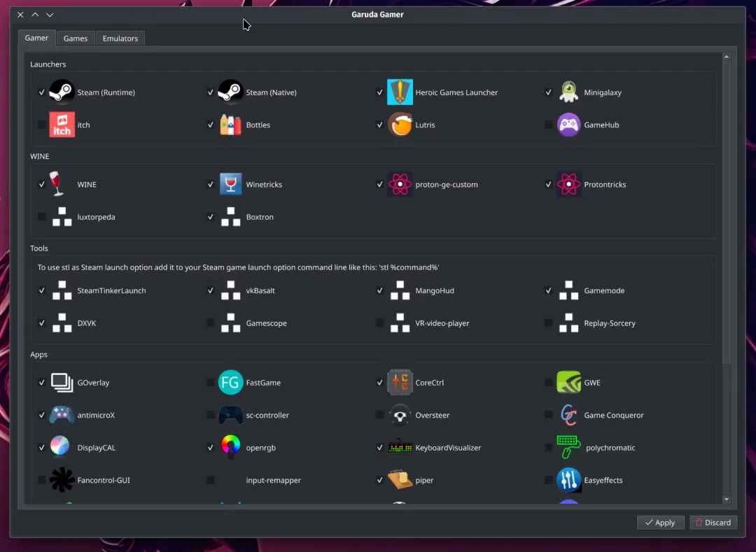Click the KeyboardVisualizer icon
The height and width of the screenshot is (552, 756).
point(400,448)
